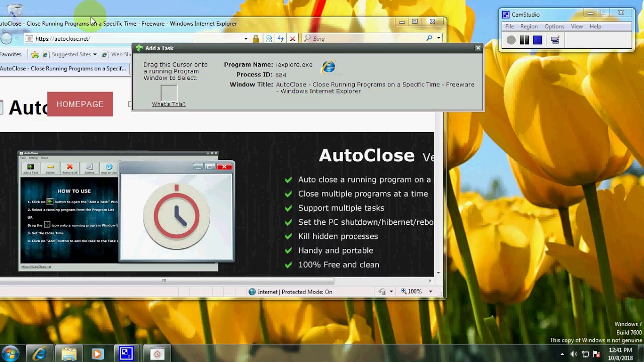Click "Support multiple tasks" feature text
This screenshot has width=644, height=362.
pos(341,208)
